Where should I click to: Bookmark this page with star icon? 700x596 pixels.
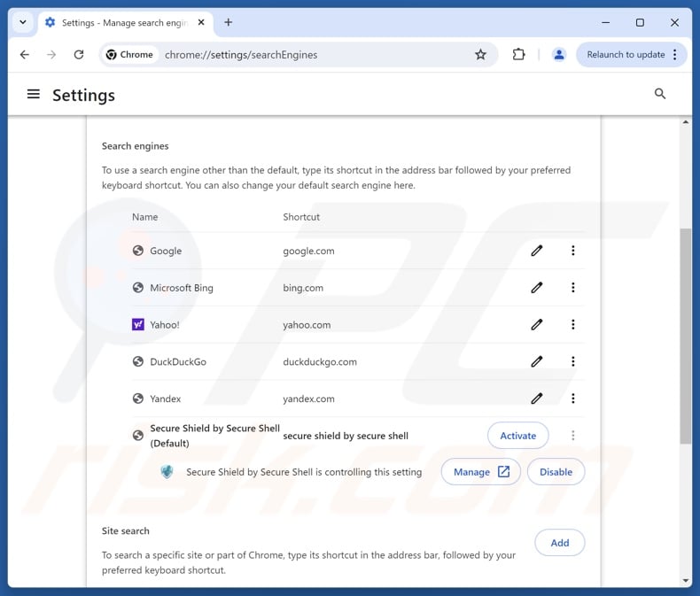[480, 54]
